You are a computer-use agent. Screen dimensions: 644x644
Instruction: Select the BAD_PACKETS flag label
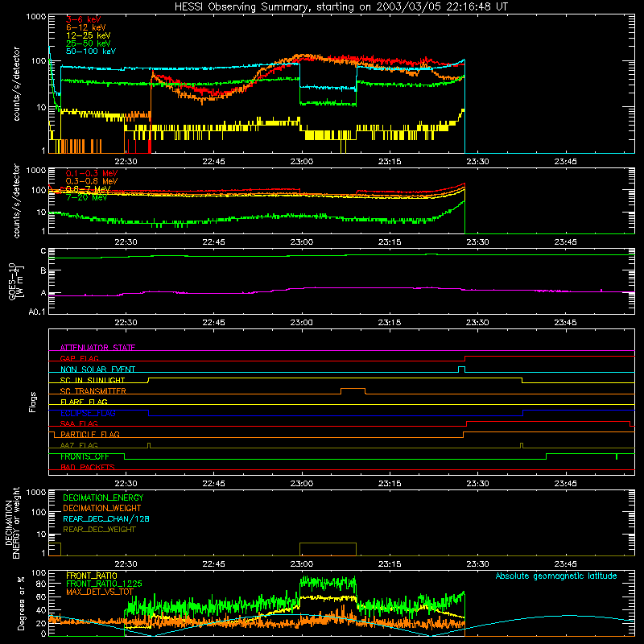(88, 467)
